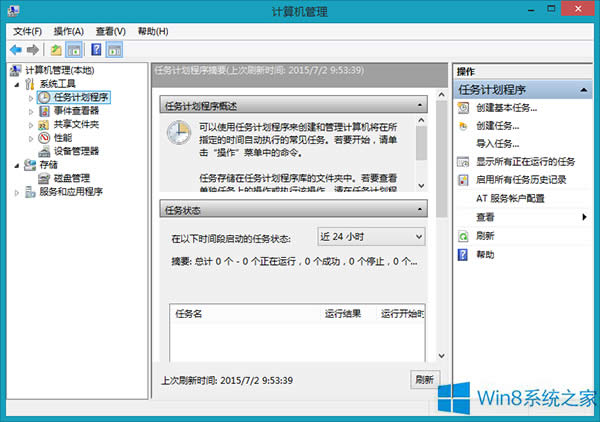Viewport: 600px width, 422px height.
Task: Click the 共享文件夹 icon
Action: [44, 125]
